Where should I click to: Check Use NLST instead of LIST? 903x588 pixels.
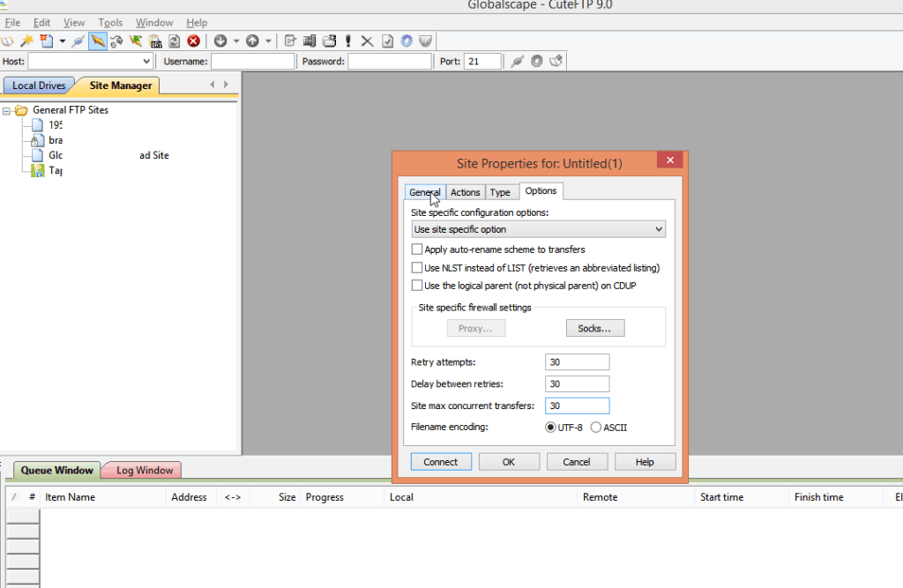tap(417, 268)
